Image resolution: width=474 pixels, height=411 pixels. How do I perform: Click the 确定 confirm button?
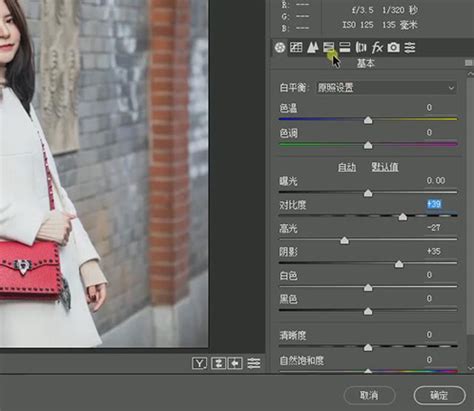(439, 395)
